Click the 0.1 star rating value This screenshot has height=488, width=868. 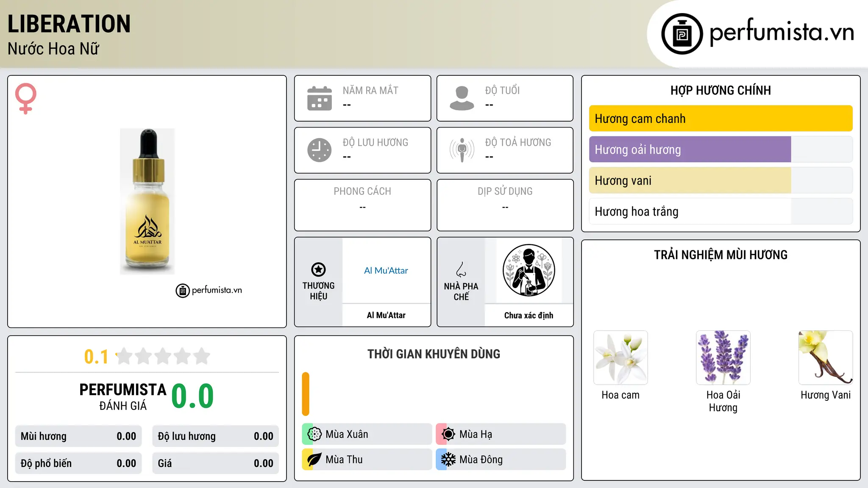click(96, 357)
